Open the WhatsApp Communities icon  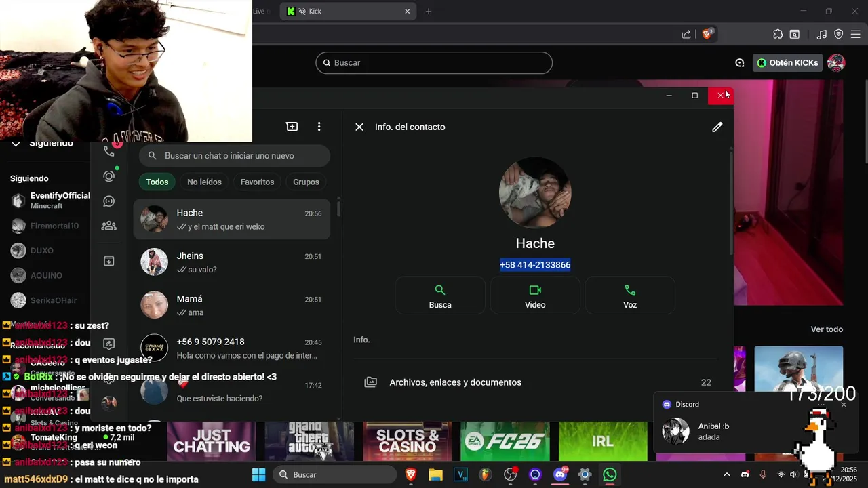point(108,226)
